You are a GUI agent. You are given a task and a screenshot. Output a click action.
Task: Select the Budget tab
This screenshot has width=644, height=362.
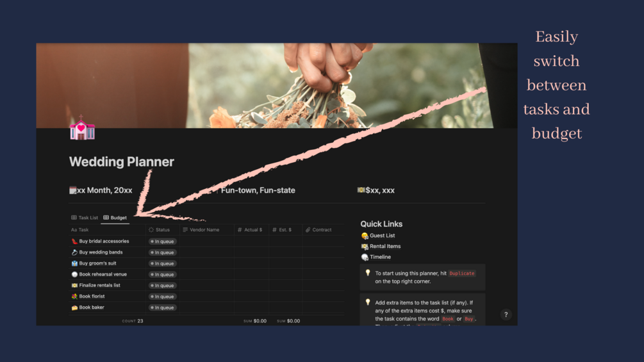(115, 218)
